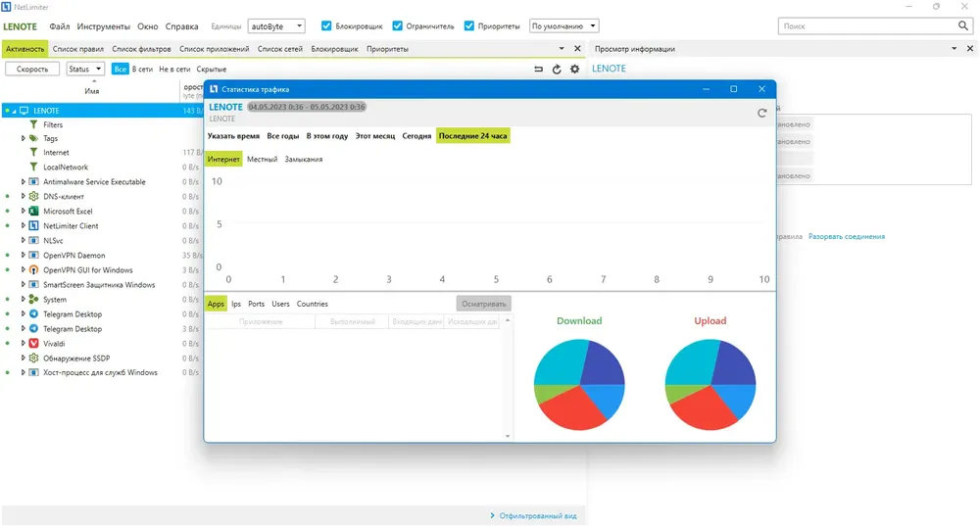The height and width of the screenshot is (527, 980).
Task: Click the LocalNetwork filter icon
Action: pos(33,168)
